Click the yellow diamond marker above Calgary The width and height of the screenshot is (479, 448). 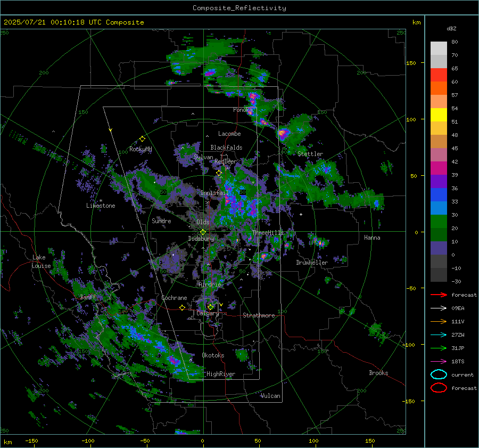tap(210, 307)
